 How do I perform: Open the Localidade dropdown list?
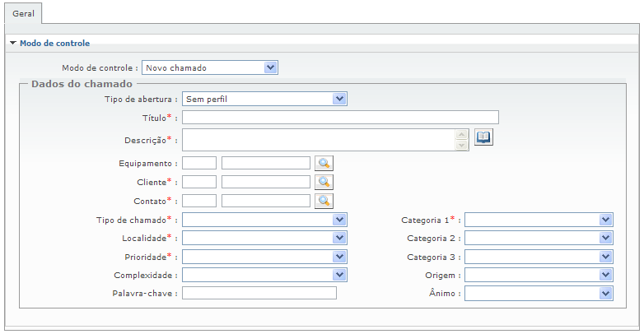(x=264, y=238)
